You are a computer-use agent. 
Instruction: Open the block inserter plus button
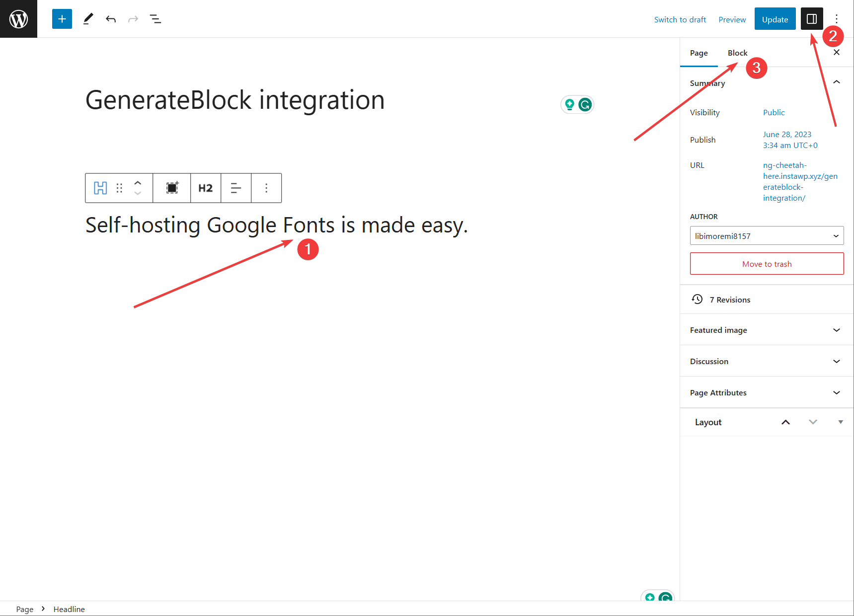(x=62, y=19)
